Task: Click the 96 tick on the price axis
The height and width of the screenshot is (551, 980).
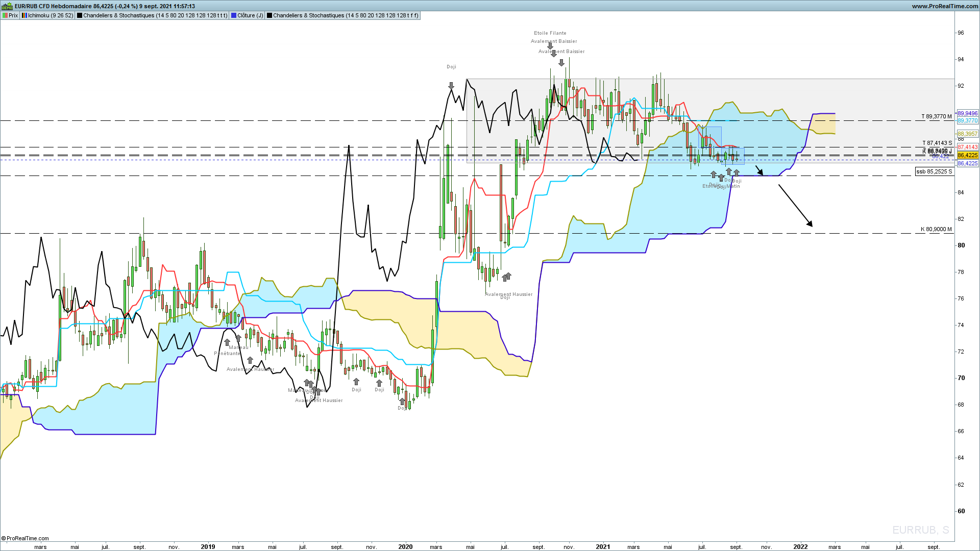Action: click(x=961, y=33)
